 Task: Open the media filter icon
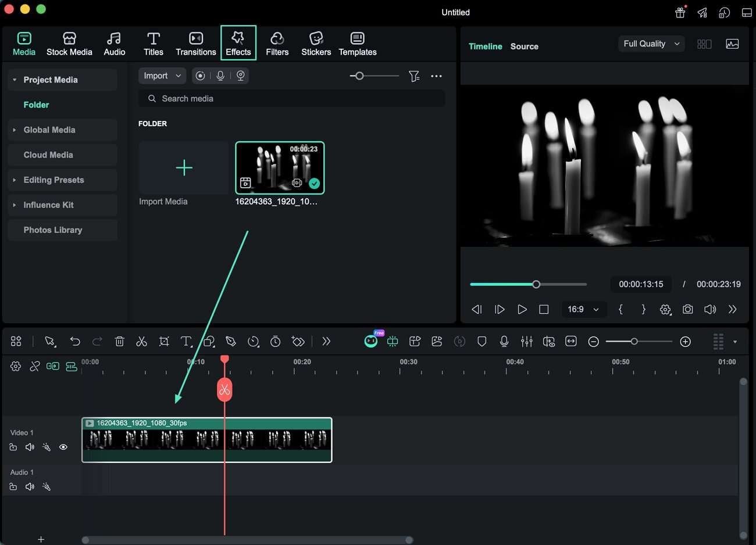[413, 76]
